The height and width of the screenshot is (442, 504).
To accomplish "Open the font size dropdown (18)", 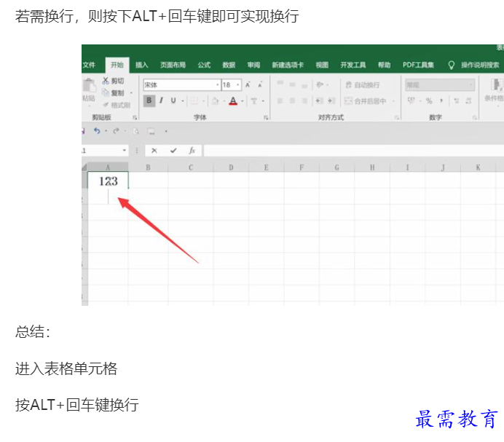I will (238, 85).
